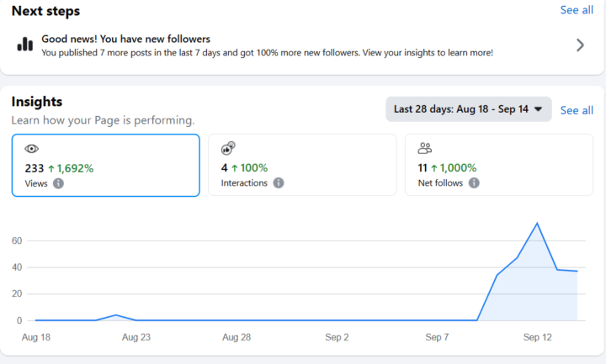Click See all in the Insights section

click(x=577, y=110)
